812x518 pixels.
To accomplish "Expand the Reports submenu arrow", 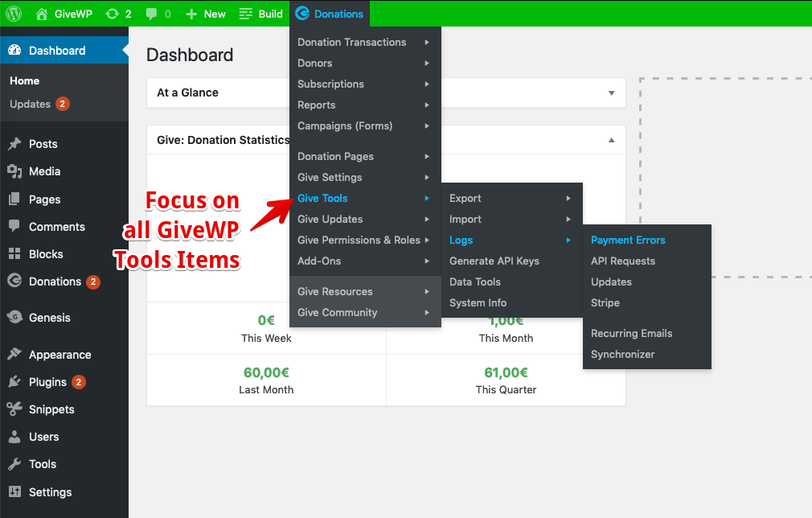I will click(427, 105).
